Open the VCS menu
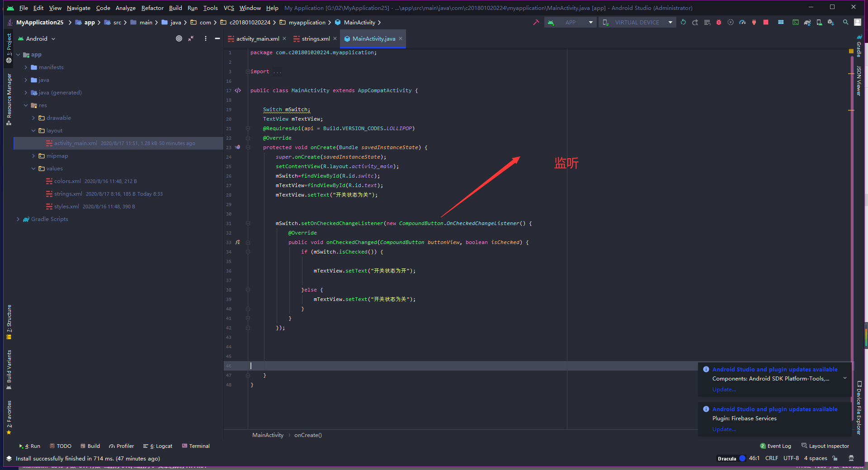The width and height of the screenshot is (868, 470). pyautogui.click(x=229, y=8)
